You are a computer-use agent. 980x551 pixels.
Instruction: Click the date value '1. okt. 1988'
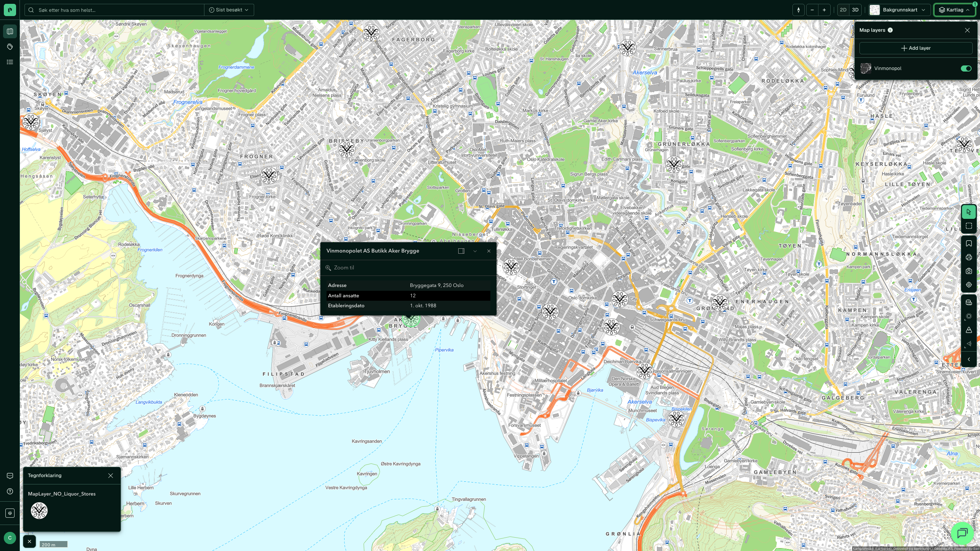(423, 306)
